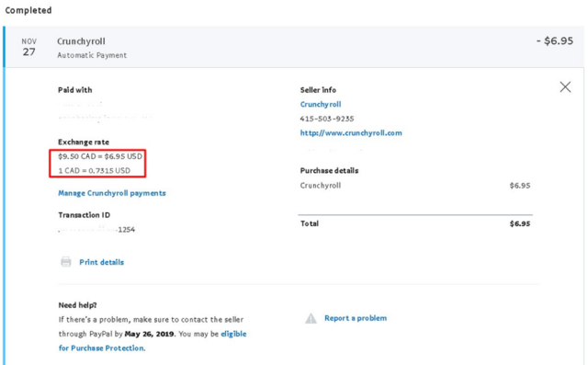Select the $9.50 CAD = $6.95 USD text
The width and height of the screenshot is (588, 365).
[x=100, y=156]
